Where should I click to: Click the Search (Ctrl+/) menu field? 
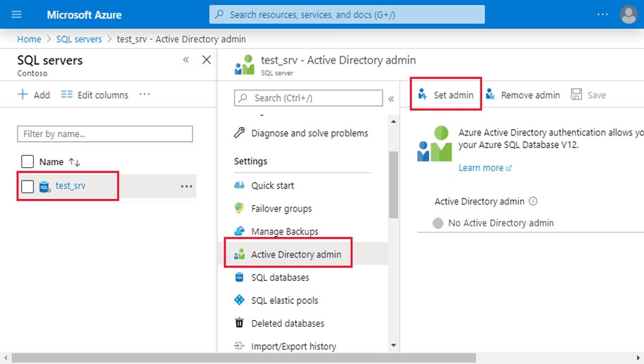click(x=308, y=98)
